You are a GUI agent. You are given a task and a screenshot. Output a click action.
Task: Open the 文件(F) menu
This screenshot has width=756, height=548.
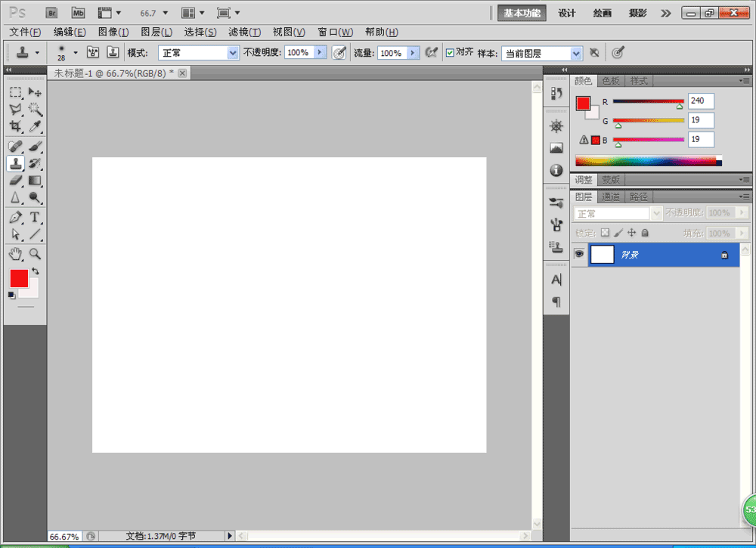click(25, 32)
